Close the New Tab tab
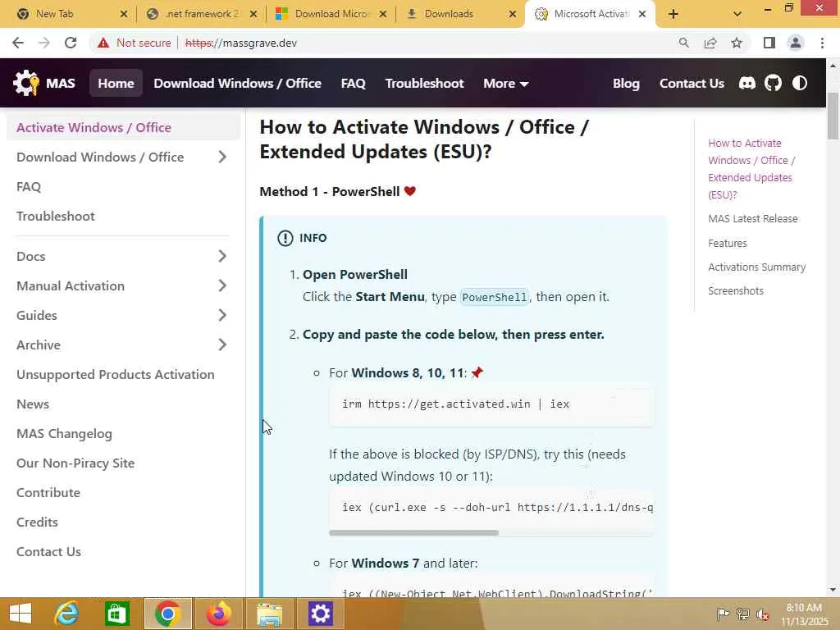Viewport: 840px width, 630px height. [x=124, y=14]
